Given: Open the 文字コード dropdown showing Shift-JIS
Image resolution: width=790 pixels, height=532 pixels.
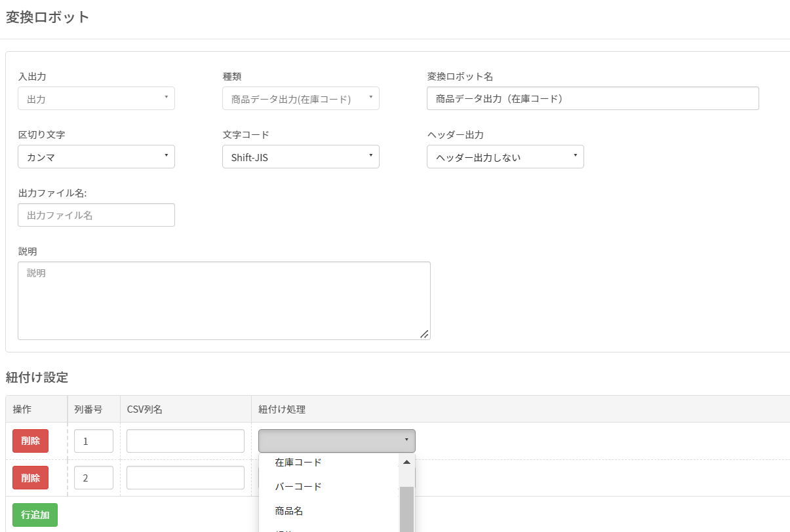Looking at the screenshot, I should pyautogui.click(x=301, y=157).
